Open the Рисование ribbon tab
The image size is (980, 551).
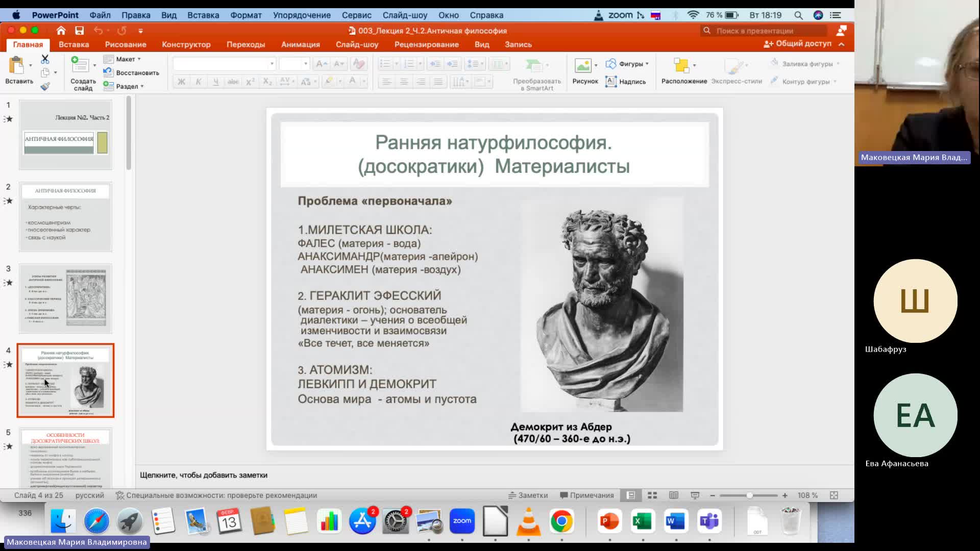(x=126, y=44)
